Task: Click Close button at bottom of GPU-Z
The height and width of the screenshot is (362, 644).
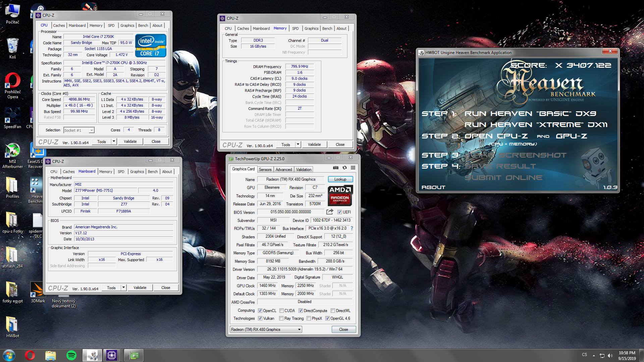Action: pyautogui.click(x=343, y=329)
